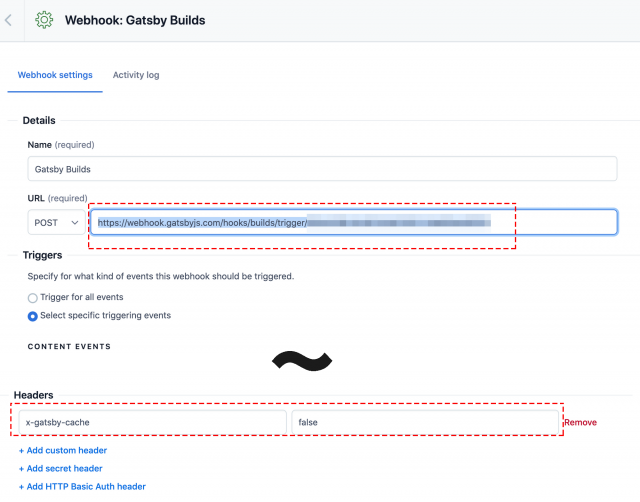Click Add HTTP Basic Auth header link

pos(82,486)
